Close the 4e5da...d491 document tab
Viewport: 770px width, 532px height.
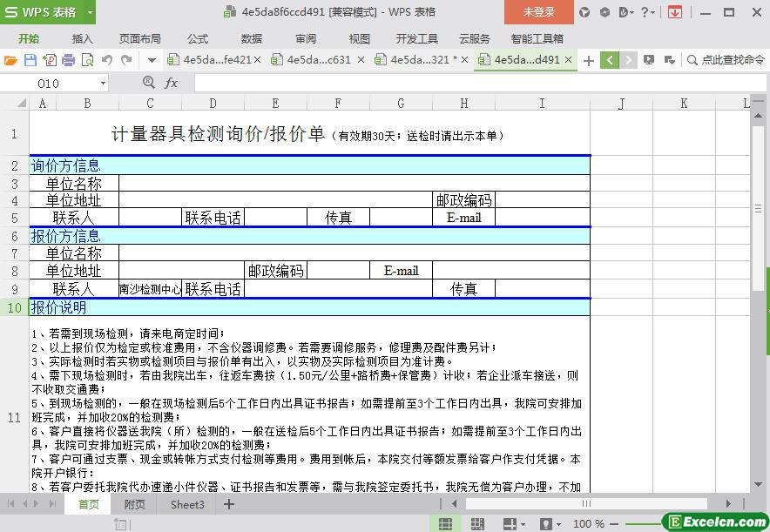(569, 60)
